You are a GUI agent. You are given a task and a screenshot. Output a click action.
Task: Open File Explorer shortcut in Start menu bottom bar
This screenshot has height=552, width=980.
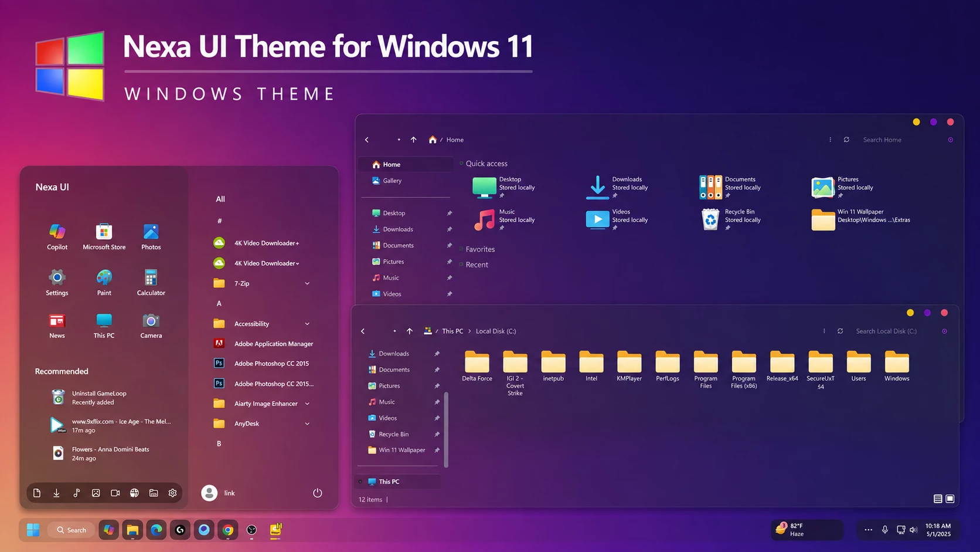click(154, 493)
